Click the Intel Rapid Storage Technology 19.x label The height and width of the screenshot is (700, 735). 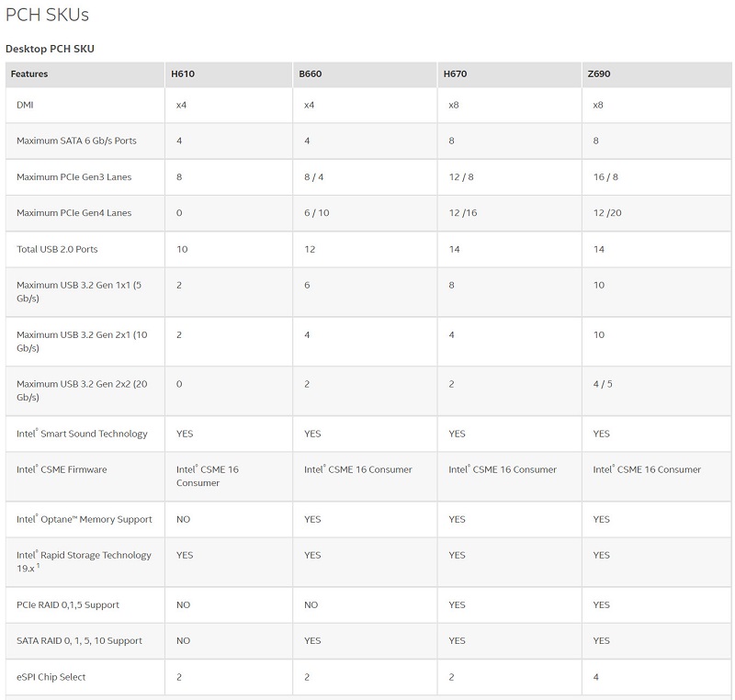click(x=84, y=561)
